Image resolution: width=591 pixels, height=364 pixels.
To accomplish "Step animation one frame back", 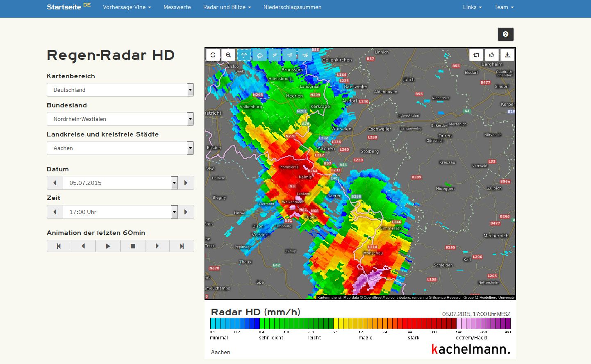I will click(83, 246).
